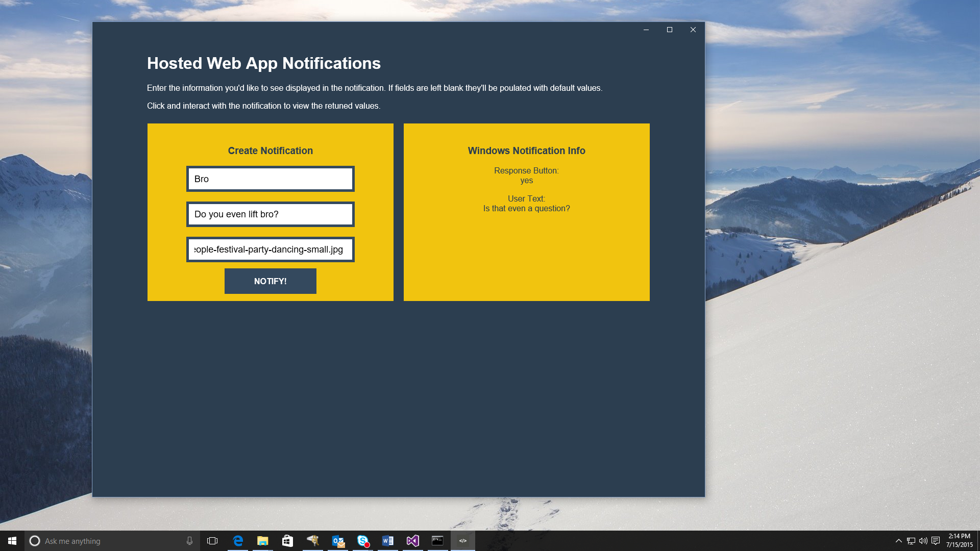This screenshot has width=980, height=551.
Task: Focus the title field containing Bro
Action: [270, 179]
